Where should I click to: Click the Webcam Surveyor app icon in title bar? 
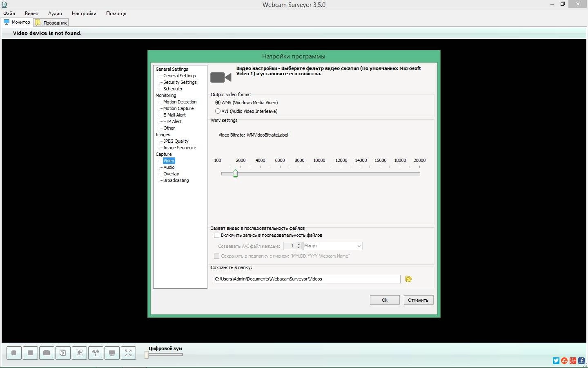4,5
